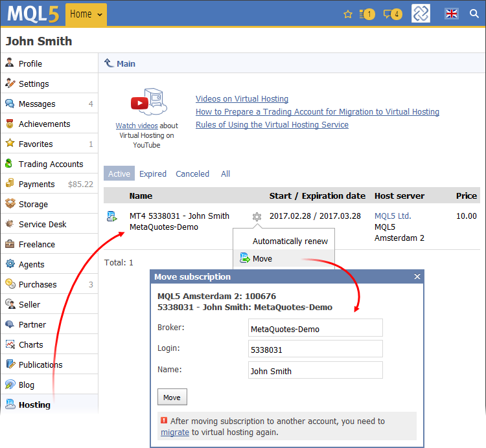Click the Hosting cloud icon
The height and width of the screenshot is (448, 486).
coord(10,404)
